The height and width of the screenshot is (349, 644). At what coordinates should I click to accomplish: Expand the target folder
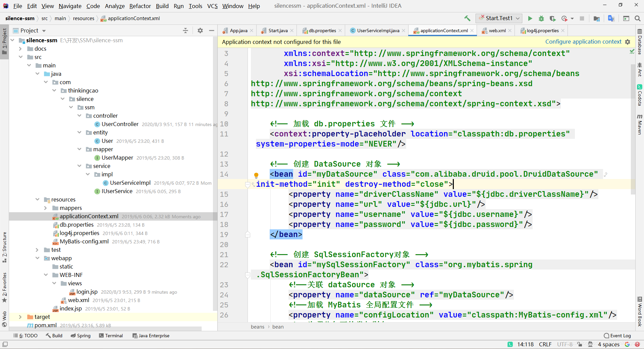pyautogui.click(x=20, y=317)
